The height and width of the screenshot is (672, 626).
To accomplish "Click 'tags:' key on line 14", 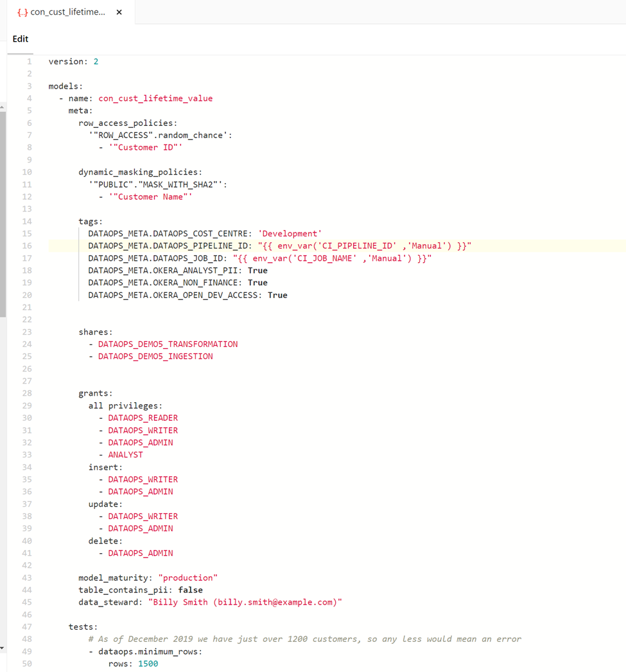I will 91,222.
